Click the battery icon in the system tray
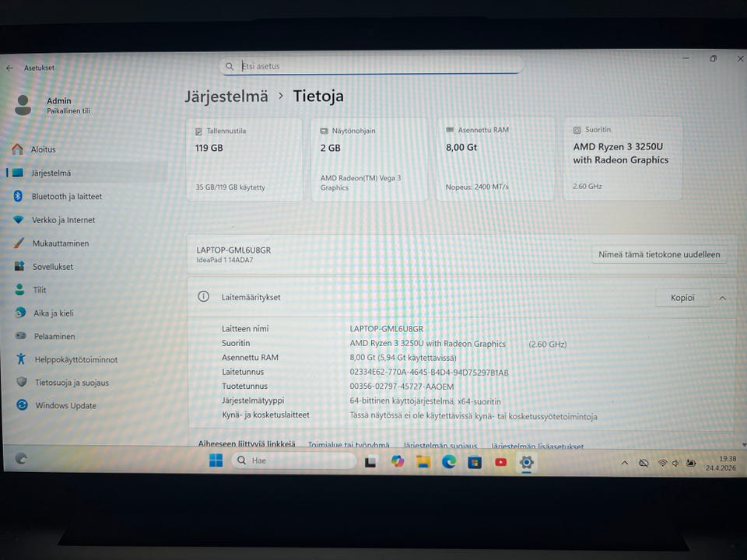747x560 pixels. click(691, 464)
